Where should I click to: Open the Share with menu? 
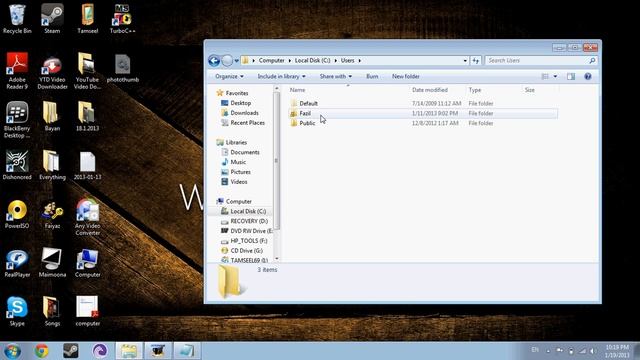point(336,76)
